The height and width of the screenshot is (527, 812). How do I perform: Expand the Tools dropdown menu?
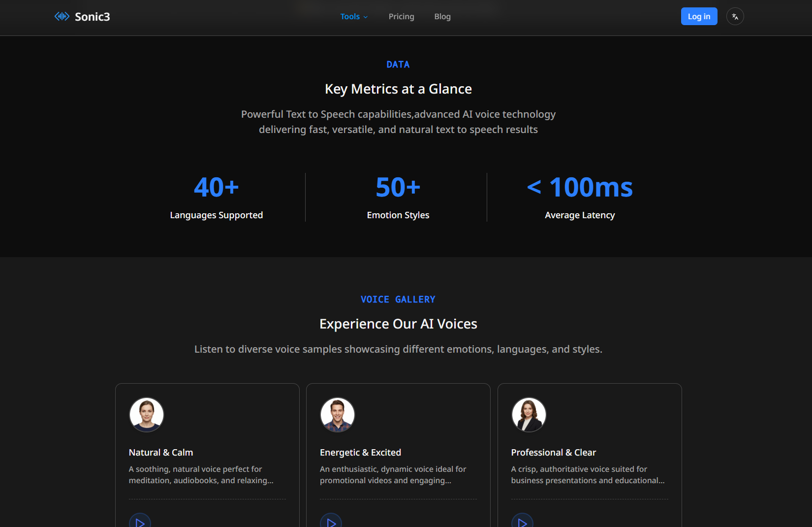[x=354, y=17]
